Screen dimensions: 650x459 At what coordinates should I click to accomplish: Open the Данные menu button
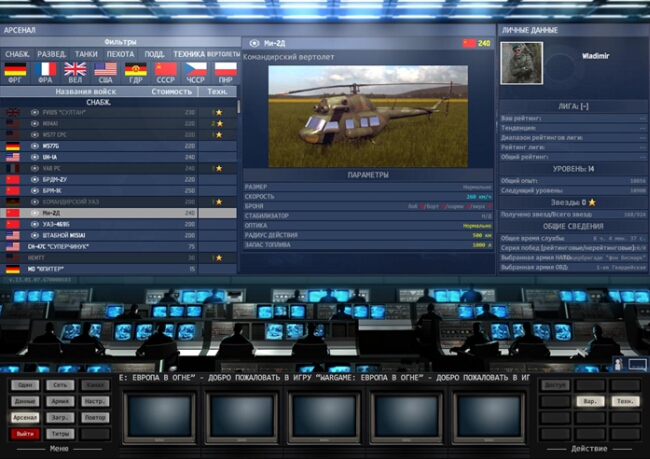25,401
